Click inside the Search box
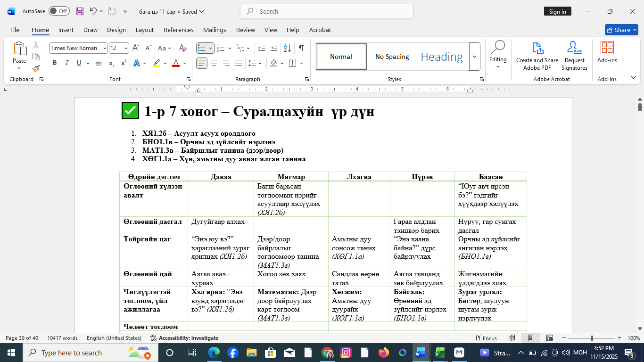 tap(326, 11)
